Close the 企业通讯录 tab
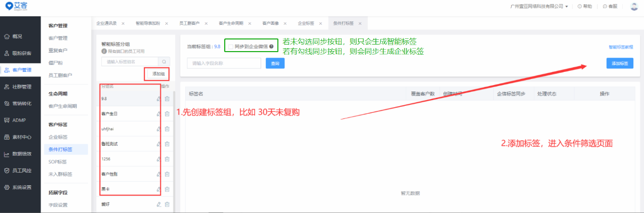This screenshot has height=213, width=644. [123, 24]
